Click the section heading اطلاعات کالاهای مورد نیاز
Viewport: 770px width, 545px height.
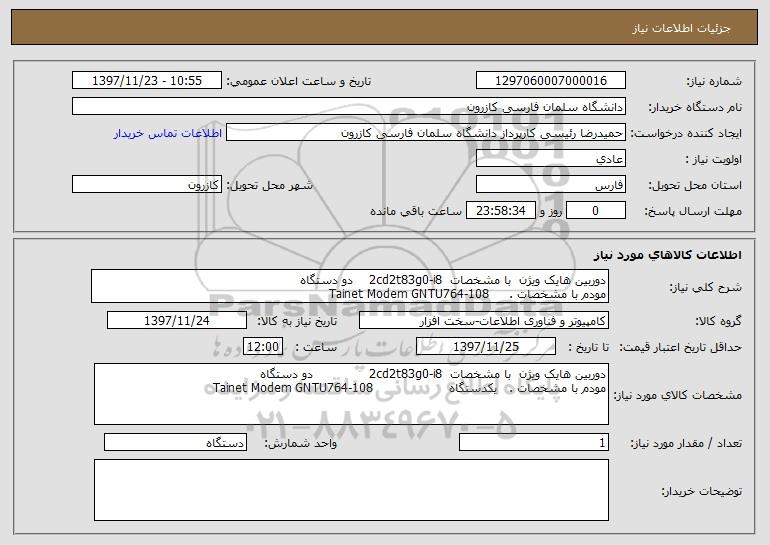tap(667, 255)
